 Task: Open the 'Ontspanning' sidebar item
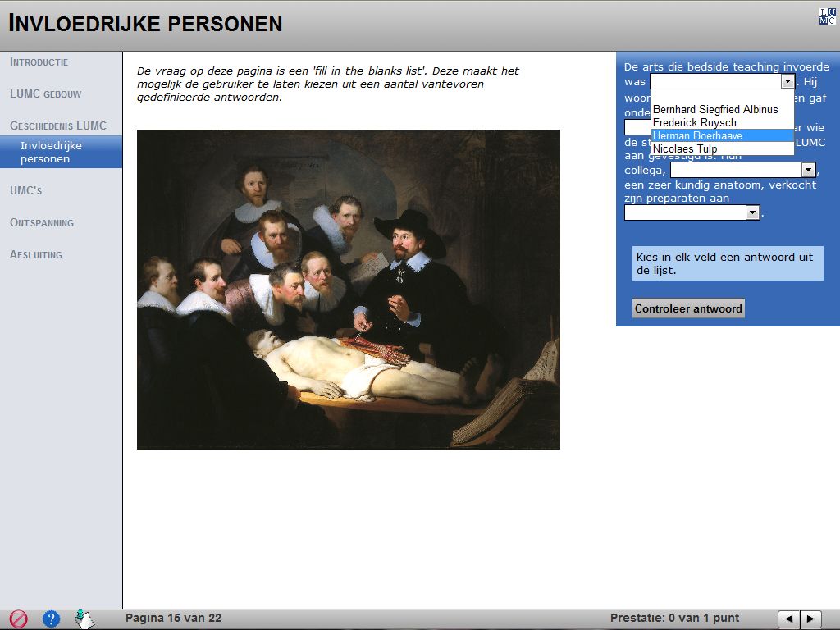[42, 223]
